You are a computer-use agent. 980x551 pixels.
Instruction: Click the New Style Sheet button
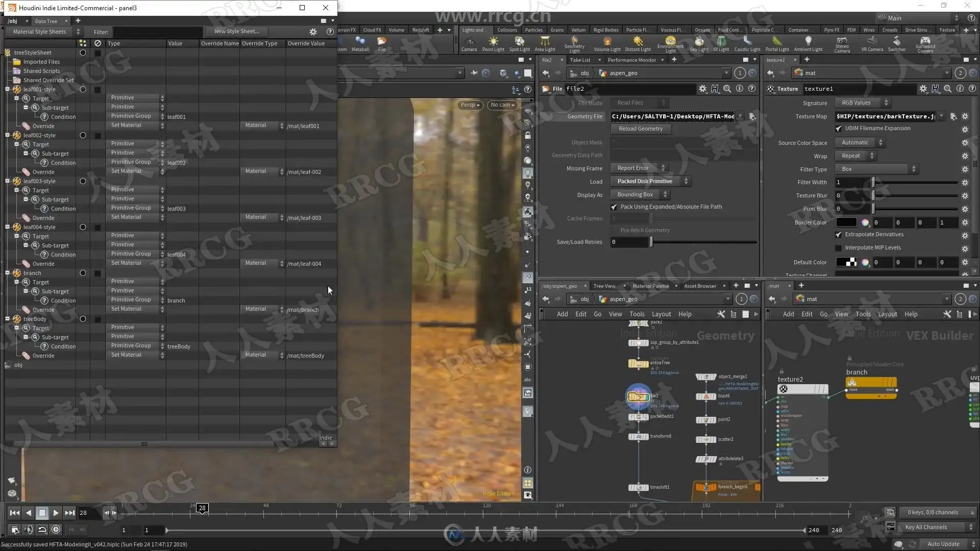coord(236,32)
